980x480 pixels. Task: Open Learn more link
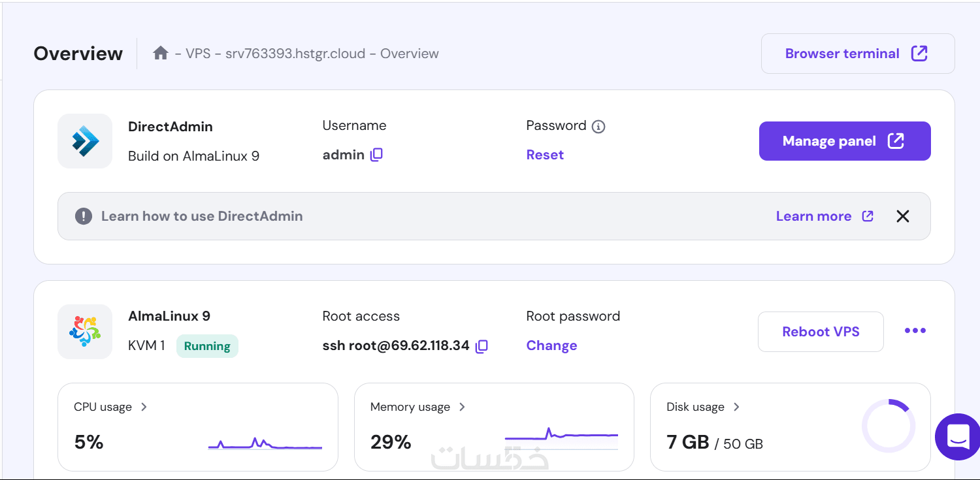(x=825, y=216)
